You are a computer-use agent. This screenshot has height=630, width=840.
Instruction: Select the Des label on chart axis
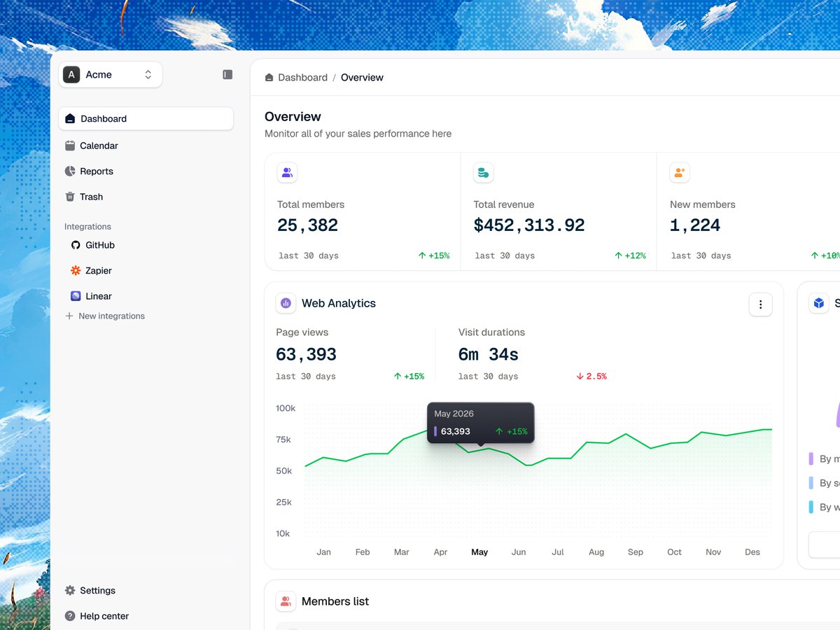752,552
